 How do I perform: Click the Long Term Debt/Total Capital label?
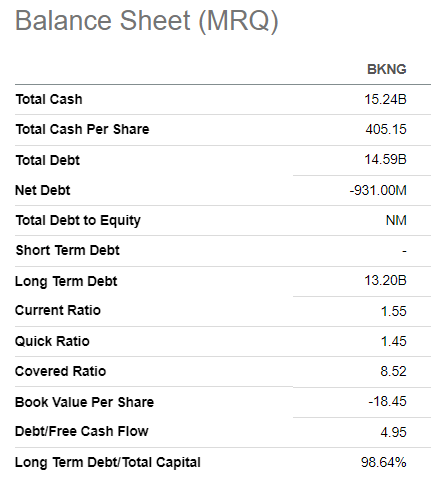(x=108, y=462)
